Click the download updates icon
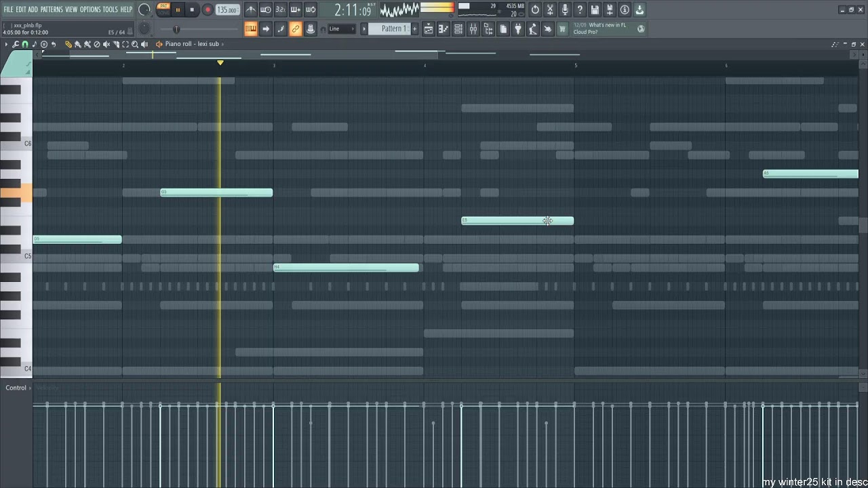The image size is (868, 488). [x=639, y=9]
